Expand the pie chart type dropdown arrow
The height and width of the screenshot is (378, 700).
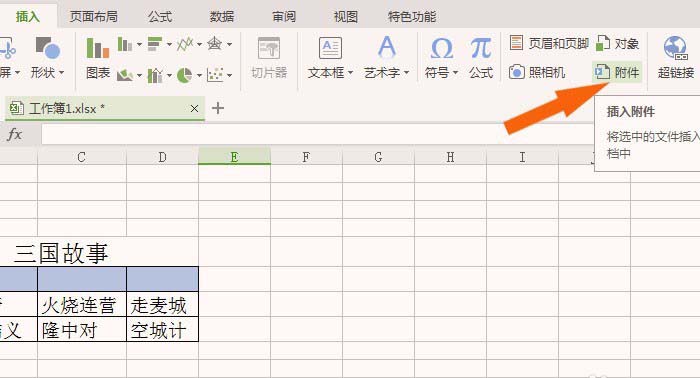pyautogui.click(x=199, y=75)
